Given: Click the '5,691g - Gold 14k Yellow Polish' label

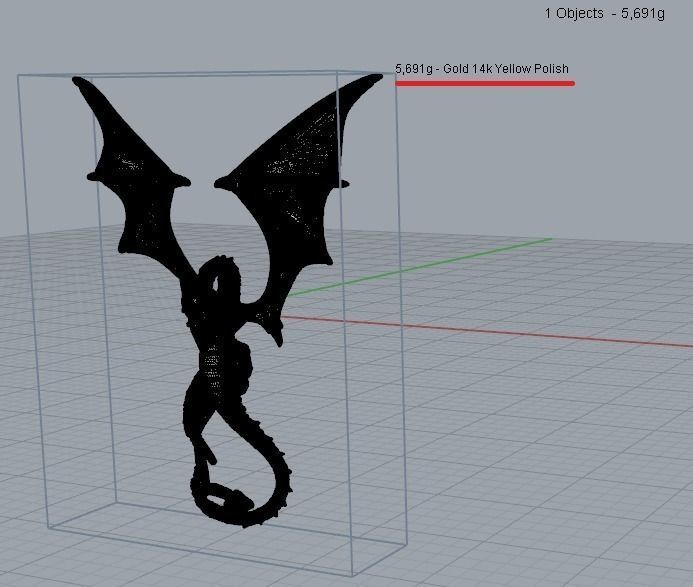Looking at the screenshot, I should pos(482,69).
